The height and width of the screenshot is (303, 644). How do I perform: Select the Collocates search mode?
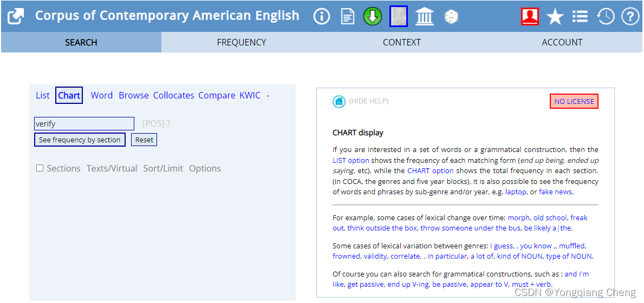click(173, 95)
